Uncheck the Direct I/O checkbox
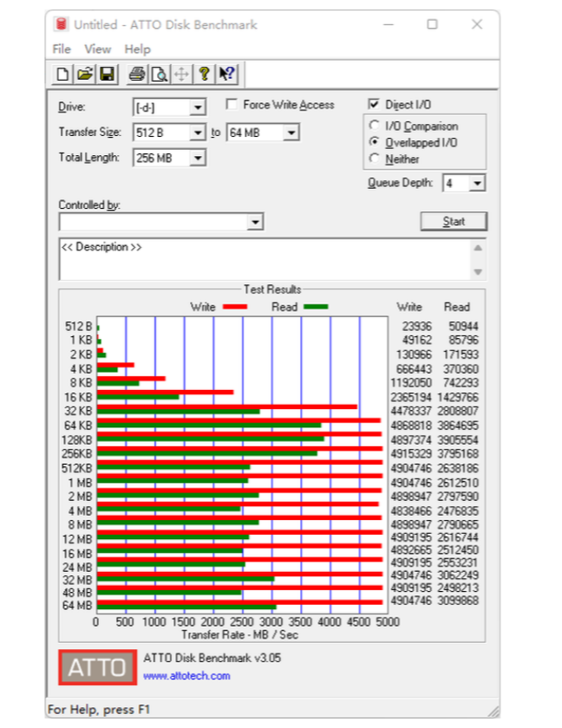The height and width of the screenshot is (728, 562). [373, 104]
